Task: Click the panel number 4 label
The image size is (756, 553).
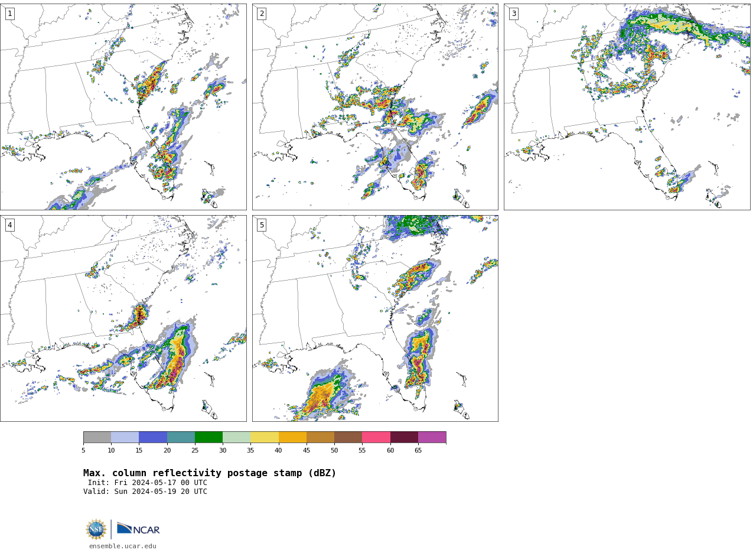Action: [9, 225]
